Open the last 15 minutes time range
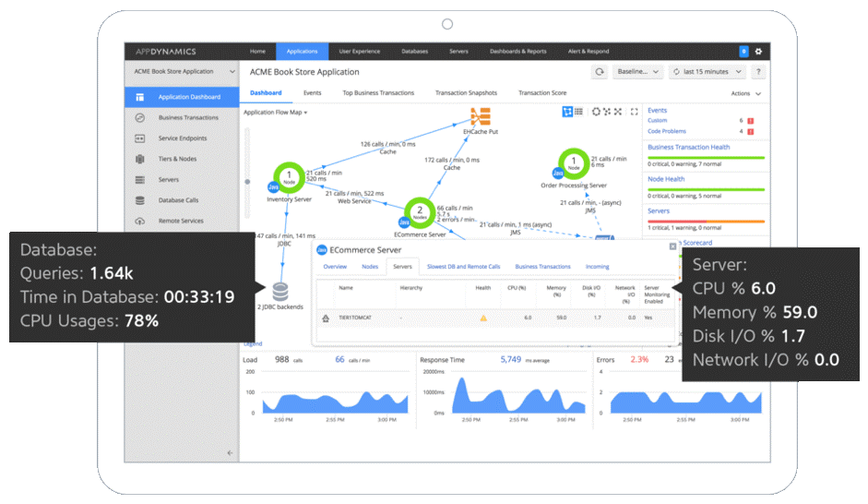The width and height of the screenshot is (868, 504). 707,71
